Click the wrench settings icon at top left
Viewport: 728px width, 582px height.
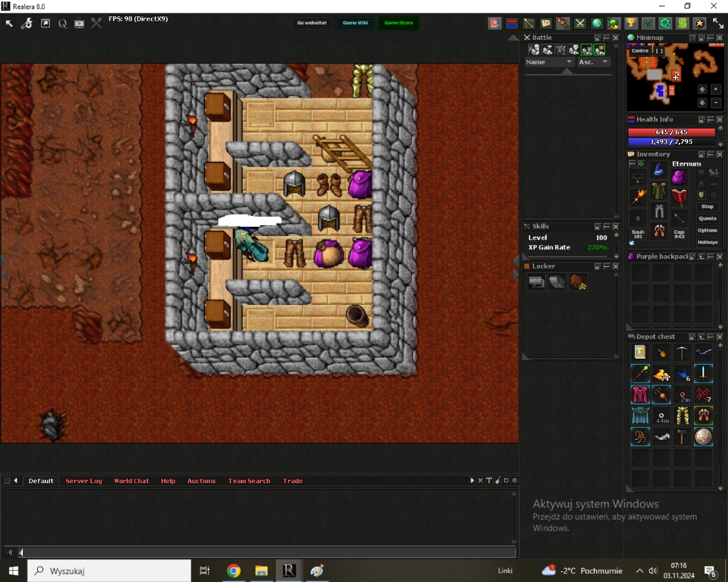pyautogui.click(x=27, y=23)
